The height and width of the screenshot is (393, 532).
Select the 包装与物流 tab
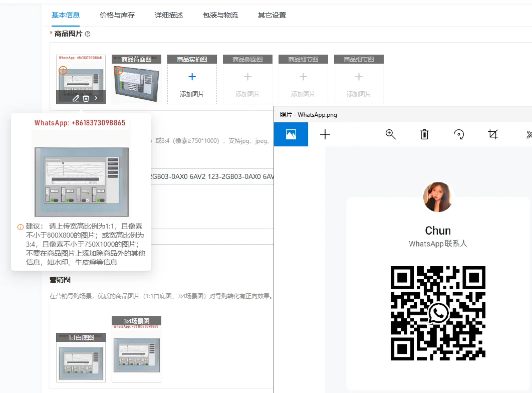point(220,15)
